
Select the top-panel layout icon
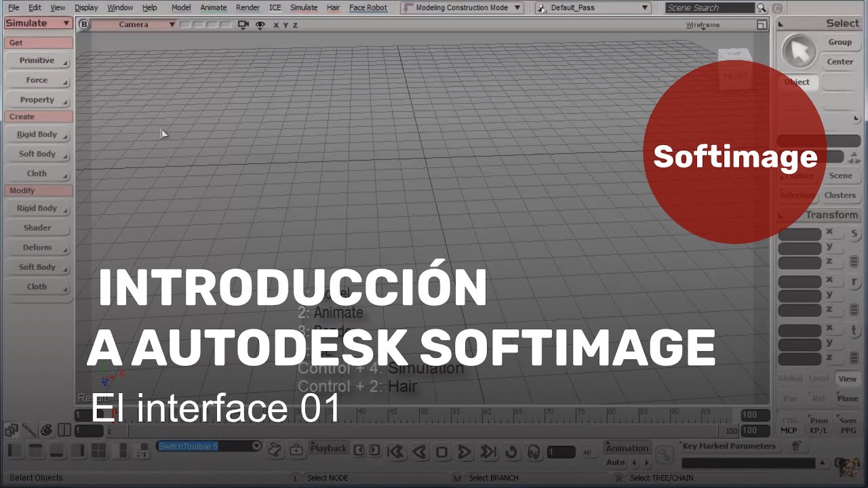coord(35,450)
